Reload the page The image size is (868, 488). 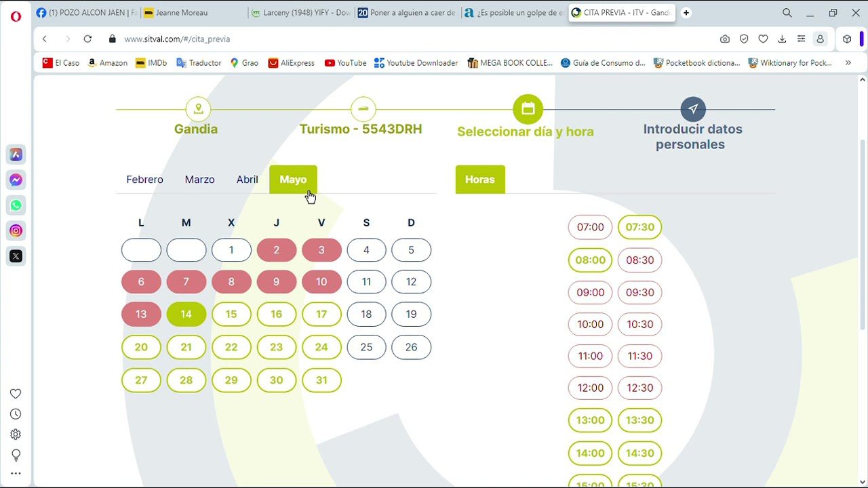(x=87, y=39)
